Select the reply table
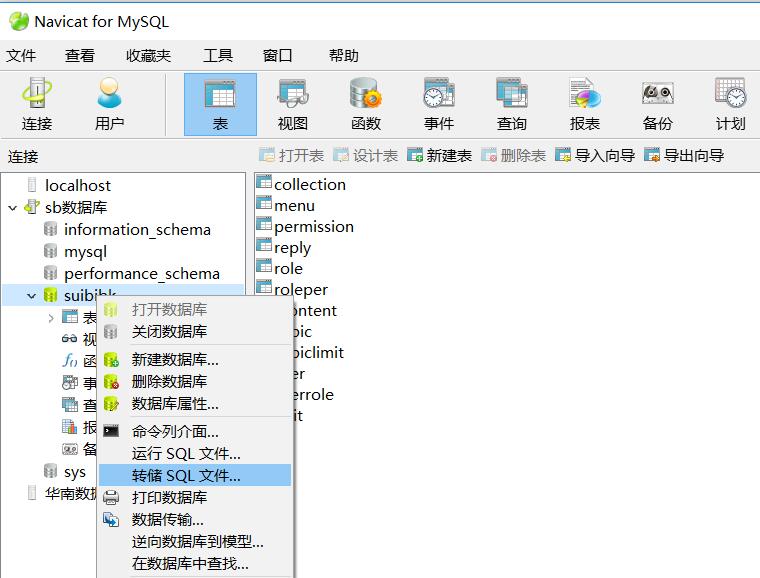 [x=292, y=248]
